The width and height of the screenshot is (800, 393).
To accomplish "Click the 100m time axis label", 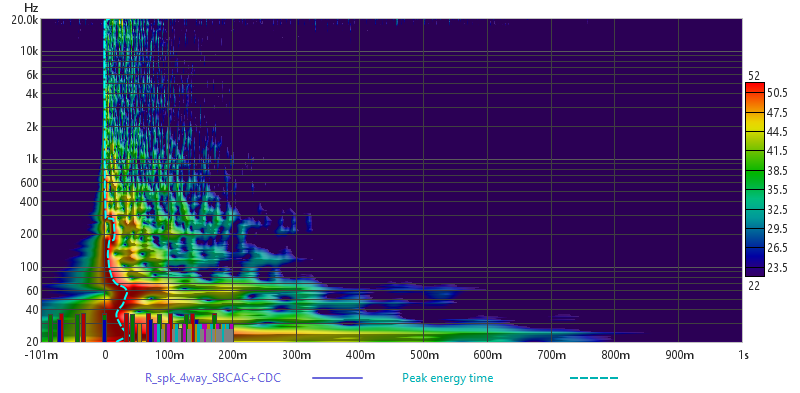I will [169, 354].
